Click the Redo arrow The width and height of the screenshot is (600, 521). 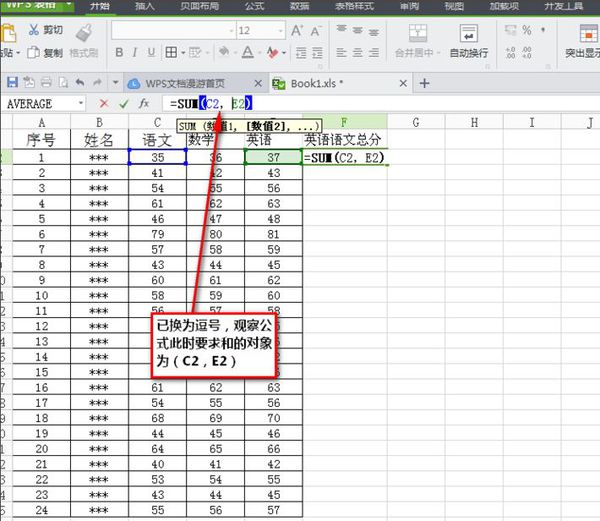(97, 82)
